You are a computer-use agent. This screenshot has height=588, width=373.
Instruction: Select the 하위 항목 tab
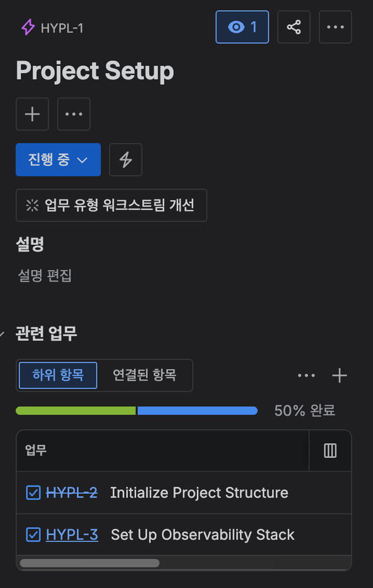[57, 375]
